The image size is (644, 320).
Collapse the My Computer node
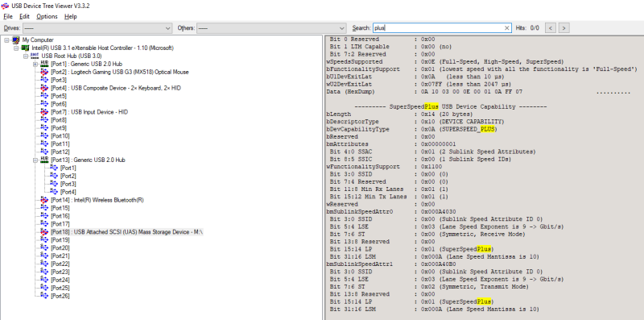click(x=6, y=39)
